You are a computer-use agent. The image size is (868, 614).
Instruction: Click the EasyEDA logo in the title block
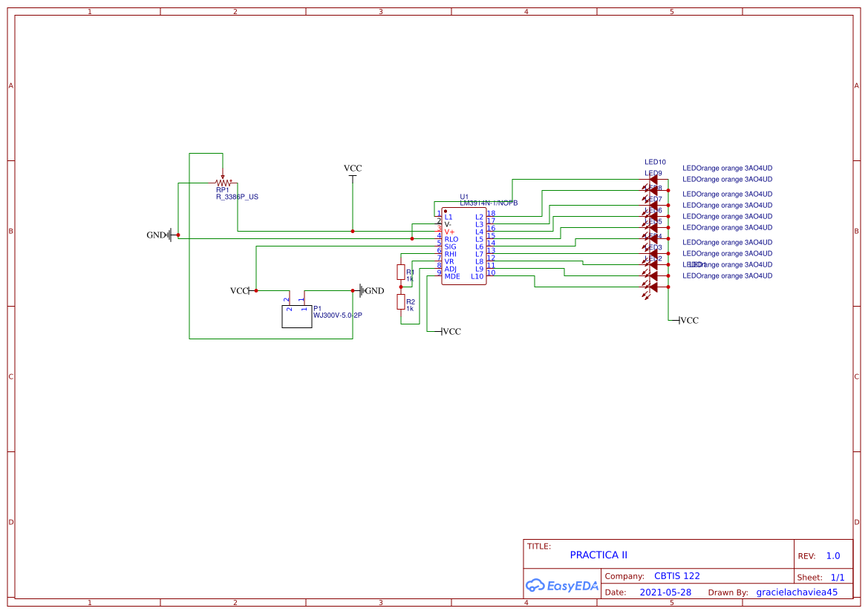tap(561, 586)
